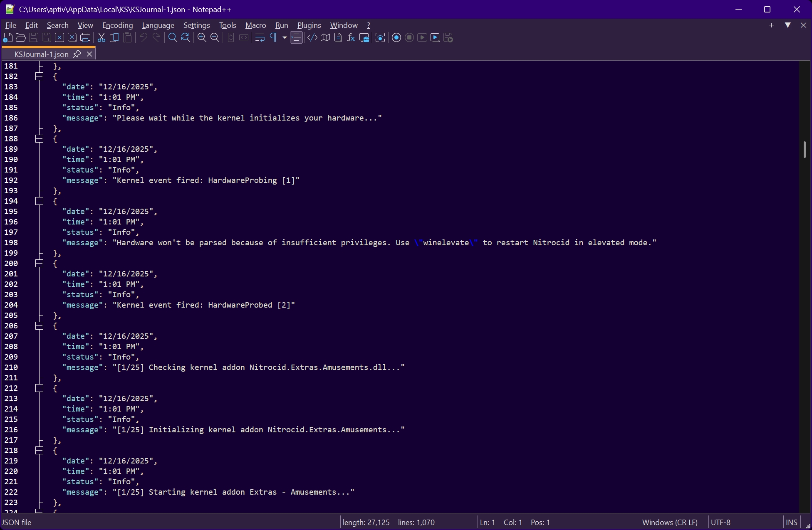Click the Zoom in icon
The width and height of the screenshot is (812, 530).
tap(202, 38)
